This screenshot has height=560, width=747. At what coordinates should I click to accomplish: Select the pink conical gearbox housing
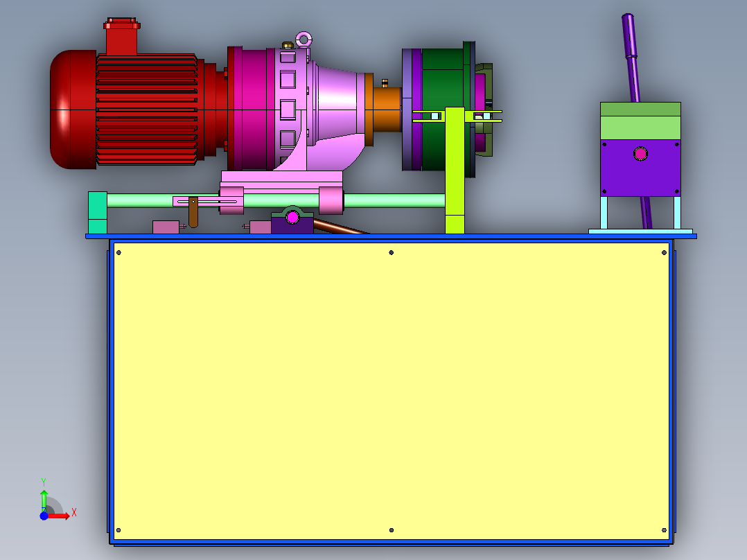tap(337, 103)
